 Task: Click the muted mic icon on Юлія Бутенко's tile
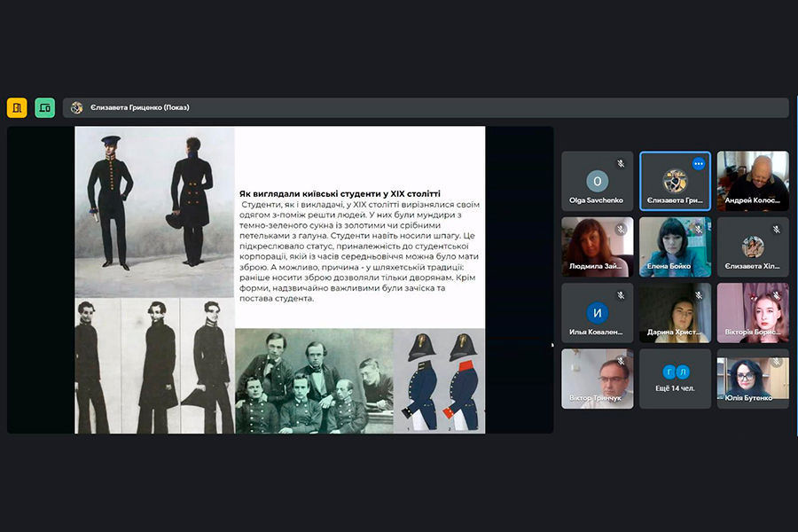click(777, 360)
